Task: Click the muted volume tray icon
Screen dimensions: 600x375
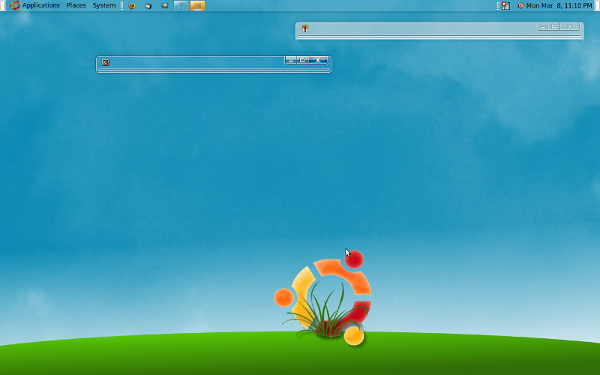Action: [520, 6]
